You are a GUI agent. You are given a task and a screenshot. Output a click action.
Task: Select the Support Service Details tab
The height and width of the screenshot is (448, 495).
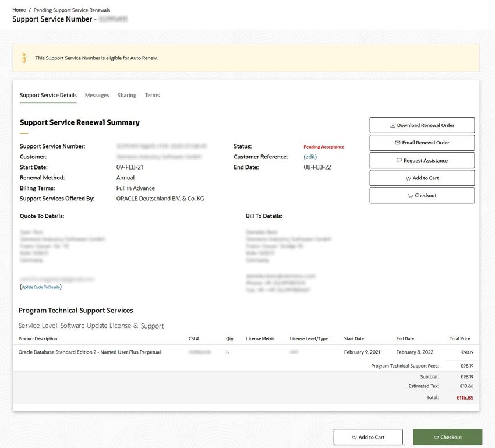[48, 95]
